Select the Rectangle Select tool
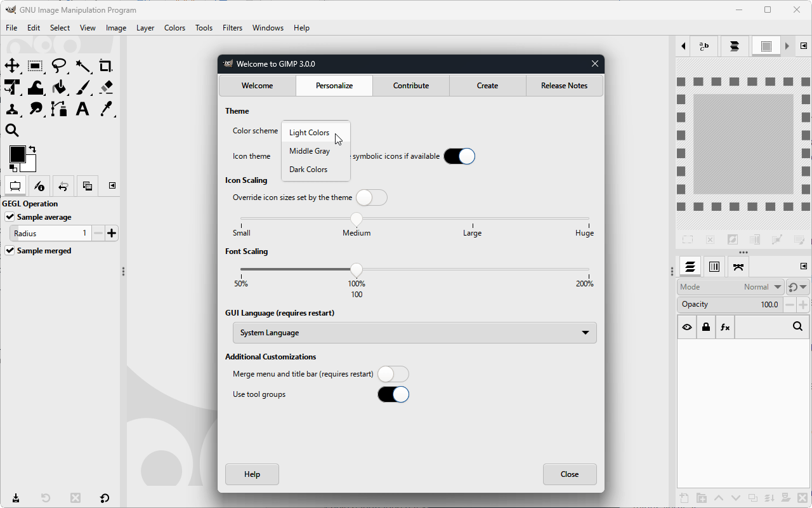812x508 pixels. [x=36, y=65]
